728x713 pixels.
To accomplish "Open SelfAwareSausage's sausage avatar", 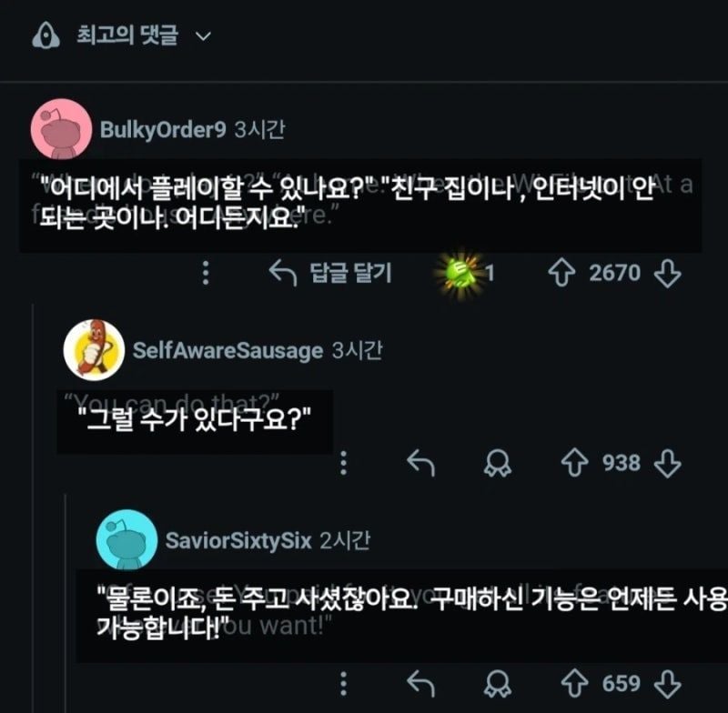I will pyautogui.click(x=95, y=350).
